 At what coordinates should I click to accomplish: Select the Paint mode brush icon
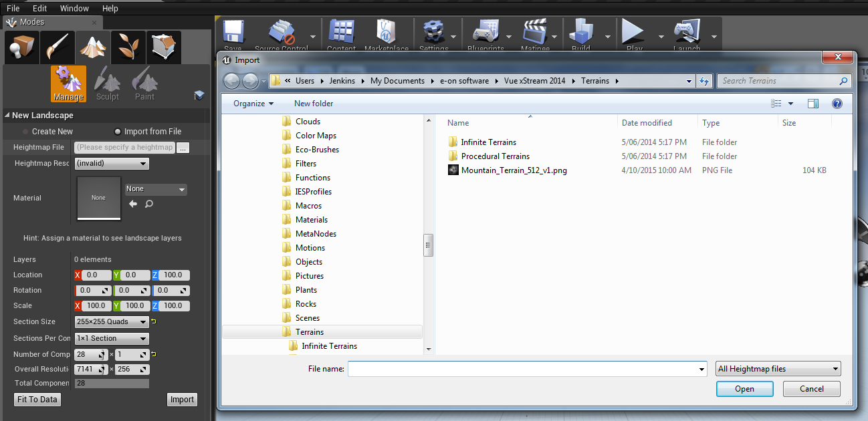(x=56, y=47)
